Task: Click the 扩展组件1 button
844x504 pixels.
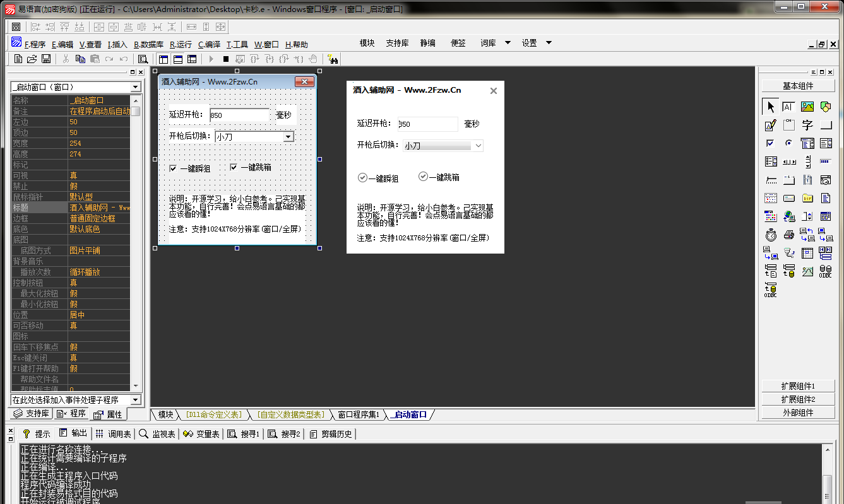Action: [x=798, y=386]
